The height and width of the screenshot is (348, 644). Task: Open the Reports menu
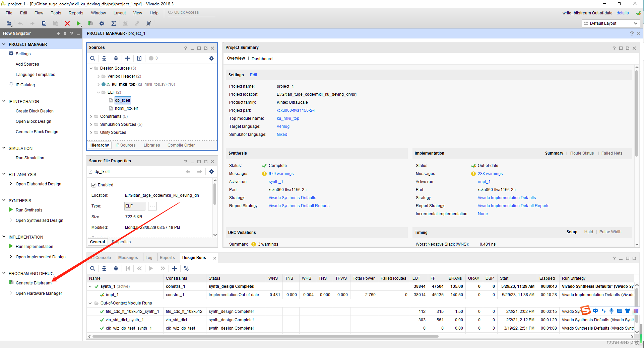tap(76, 13)
